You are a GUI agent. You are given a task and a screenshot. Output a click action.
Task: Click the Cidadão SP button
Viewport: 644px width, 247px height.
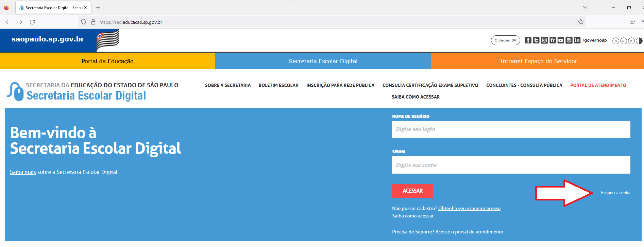pos(505,40)
